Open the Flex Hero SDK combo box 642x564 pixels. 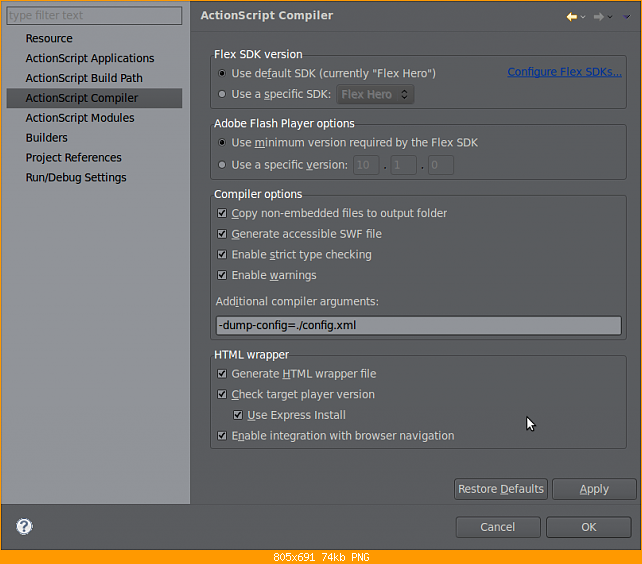pos(375,95)
